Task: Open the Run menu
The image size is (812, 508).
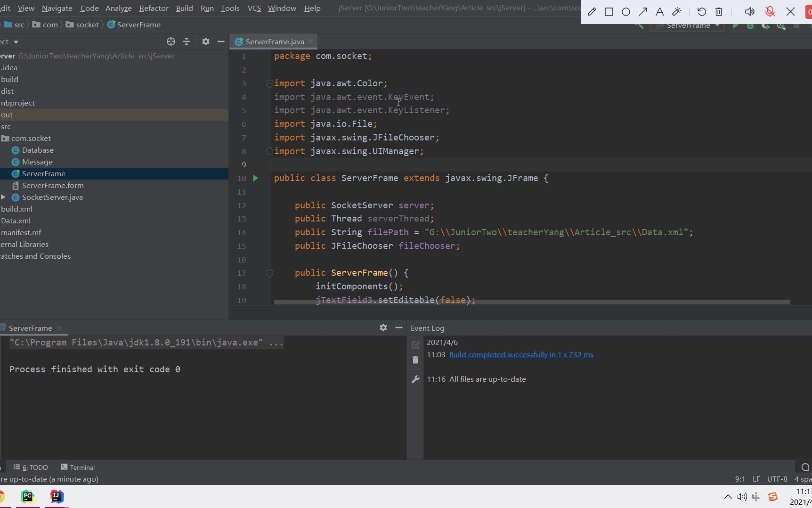Action: pyautogui.click(x=207, y=8)
